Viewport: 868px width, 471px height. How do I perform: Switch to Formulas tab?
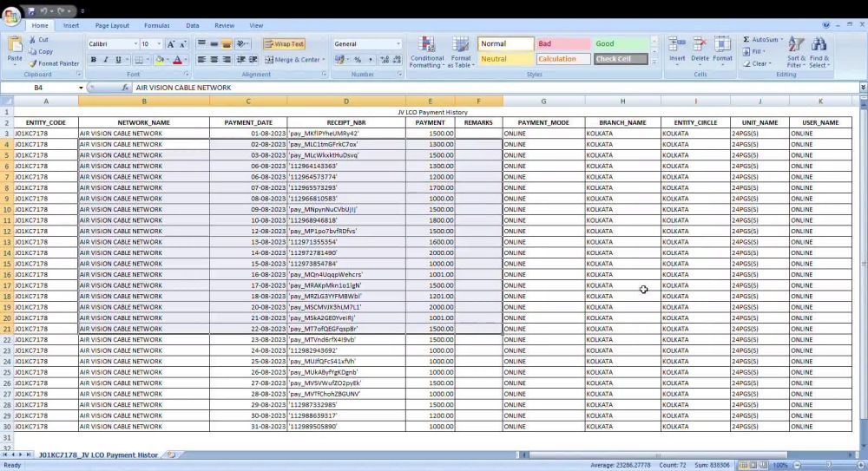[156, 25]
